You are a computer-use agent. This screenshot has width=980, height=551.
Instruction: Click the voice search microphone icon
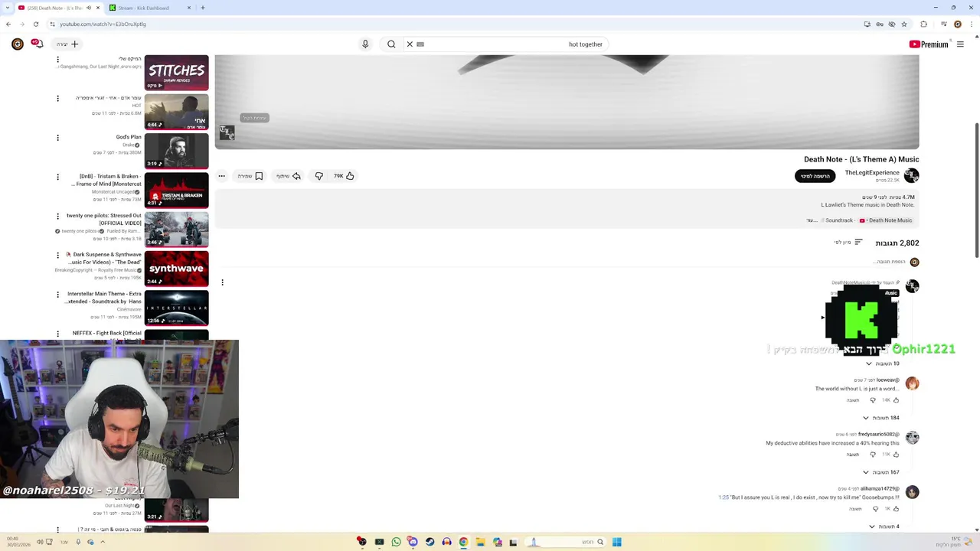point(365,44)
